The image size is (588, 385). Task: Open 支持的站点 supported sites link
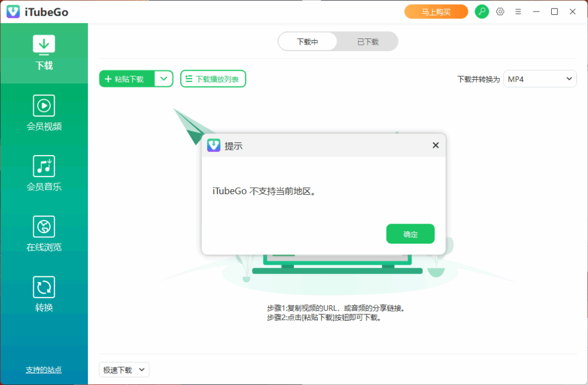[44, 369]
